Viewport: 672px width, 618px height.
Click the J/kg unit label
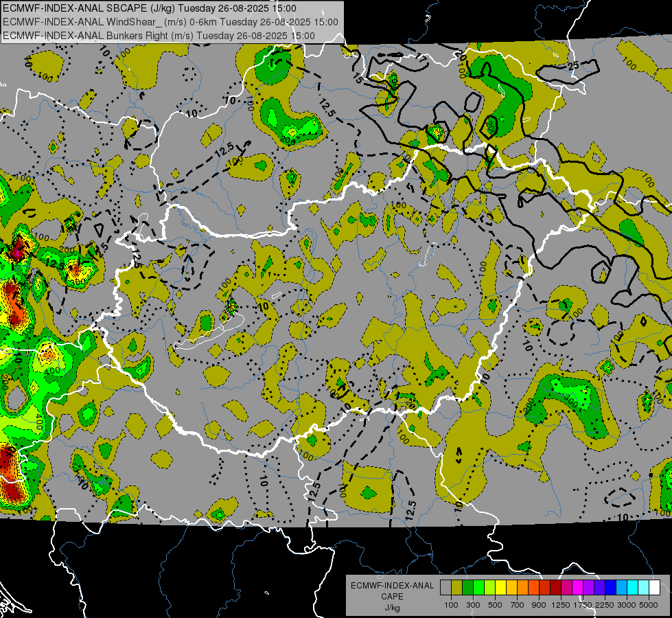(392, 608)
